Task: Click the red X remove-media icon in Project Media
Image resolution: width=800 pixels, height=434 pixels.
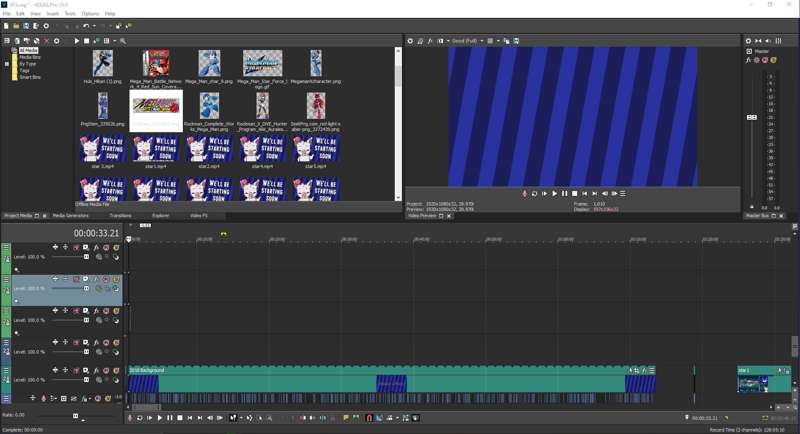Action: pyautogui.click(x=46, y=41)
